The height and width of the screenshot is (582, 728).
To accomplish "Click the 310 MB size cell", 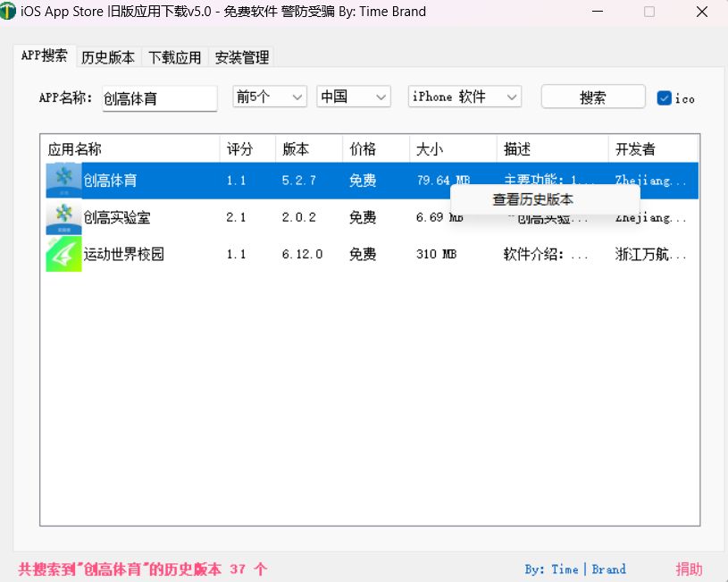I will 437,254.
